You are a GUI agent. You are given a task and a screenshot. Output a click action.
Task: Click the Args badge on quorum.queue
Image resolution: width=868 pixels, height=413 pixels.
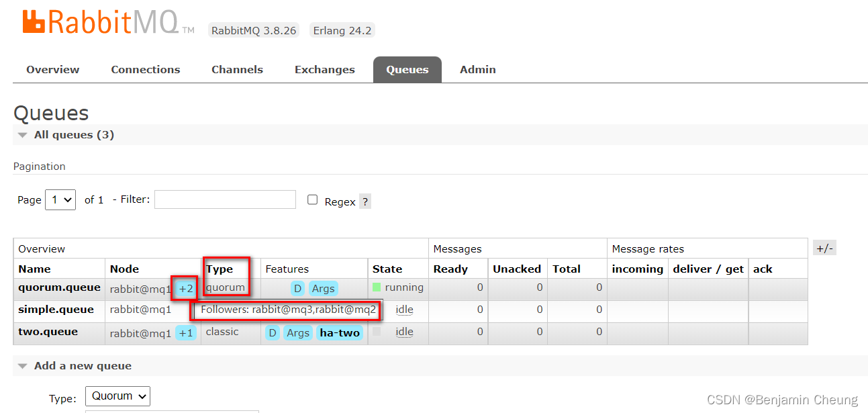coord(323,289)
